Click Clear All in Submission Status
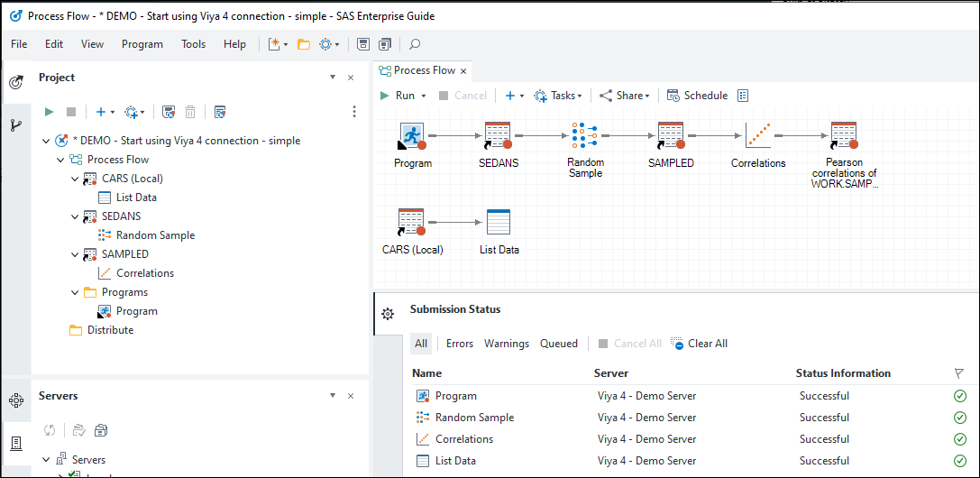The image size is (980, 478). click(x=700, y=344)
